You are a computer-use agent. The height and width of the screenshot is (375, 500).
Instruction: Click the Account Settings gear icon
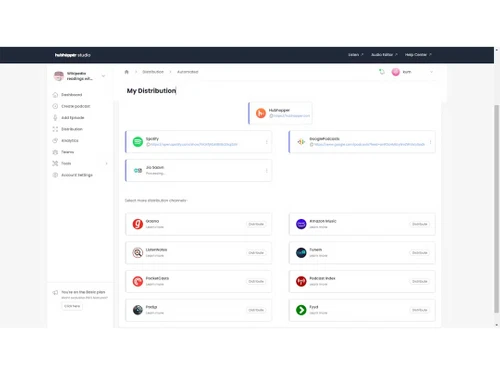click(55, 175)
